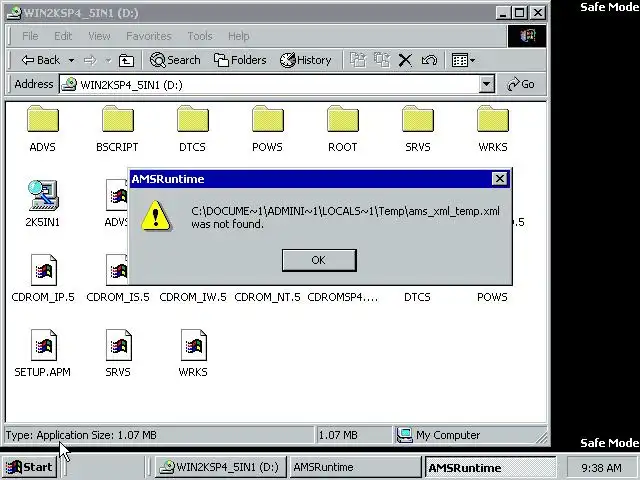This screenshot has width=640, height=480.
Task: Click the Undo toolbar icon
Action: coord(429,60)
